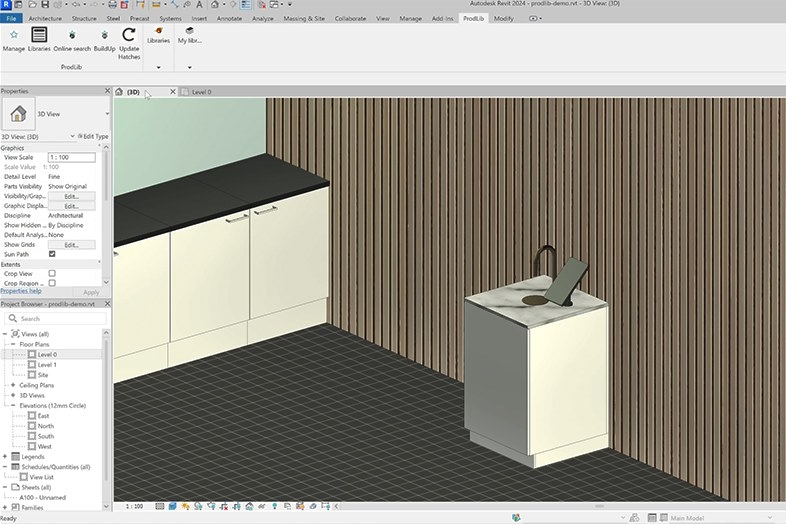This screenshot has height=524, width=786.
Task: Enable the Crop Region checkbox
Action: click(52, 283)
